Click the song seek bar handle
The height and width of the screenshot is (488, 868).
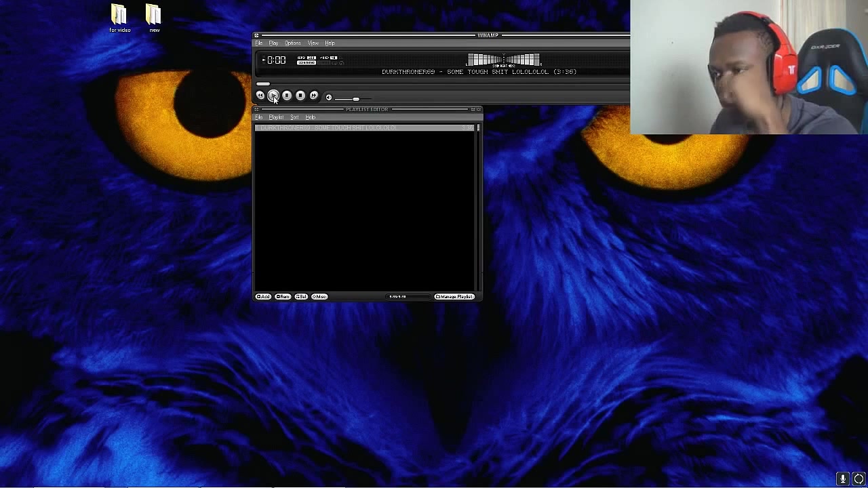pyautogui.click(x=263, y=84)
